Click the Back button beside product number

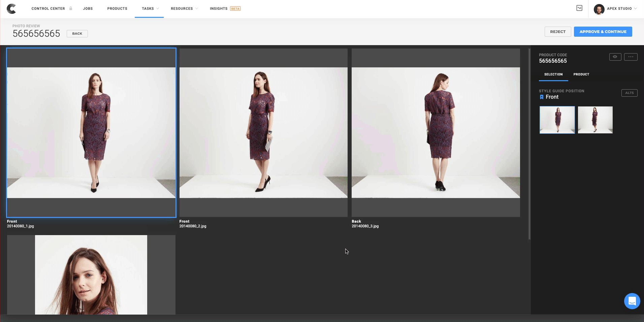tap(77, 34)
